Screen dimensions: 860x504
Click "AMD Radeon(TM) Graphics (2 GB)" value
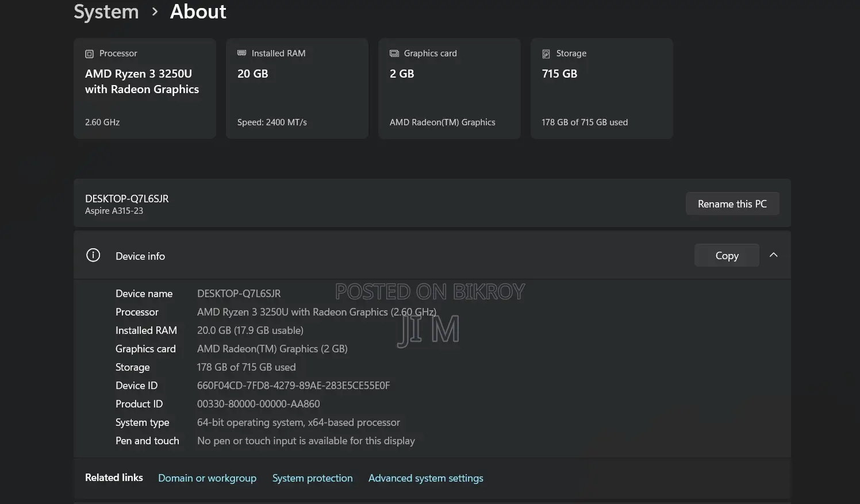[x=272, y=349]
